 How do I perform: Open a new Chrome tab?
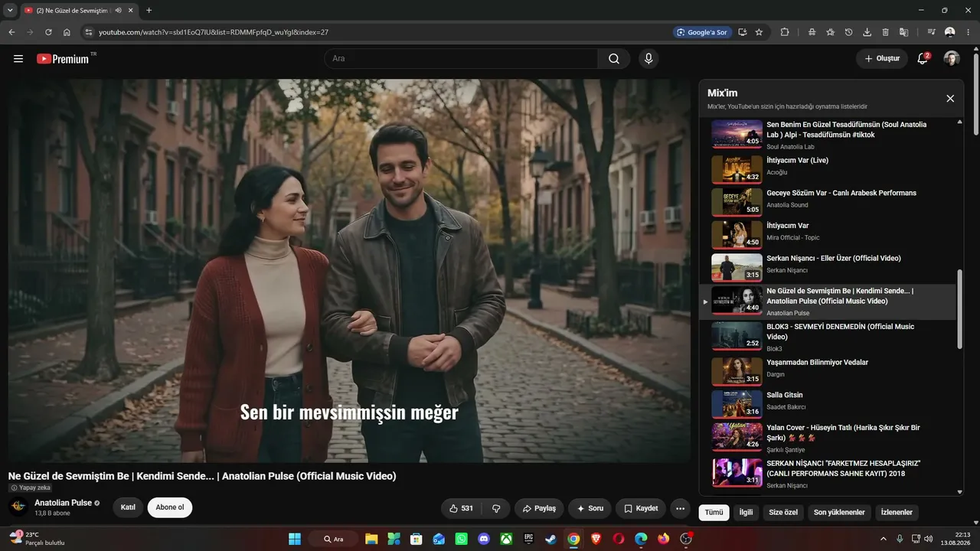[x=149, y=10]
